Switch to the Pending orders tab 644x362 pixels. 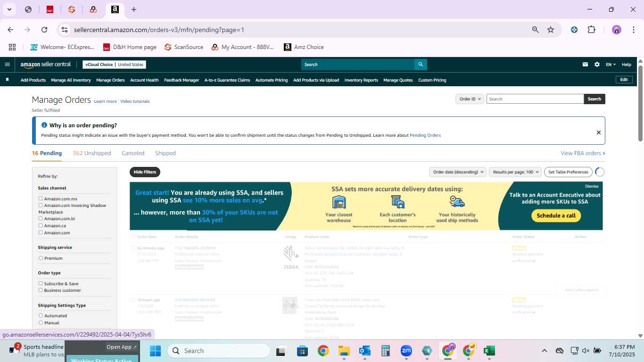(47, 153)
